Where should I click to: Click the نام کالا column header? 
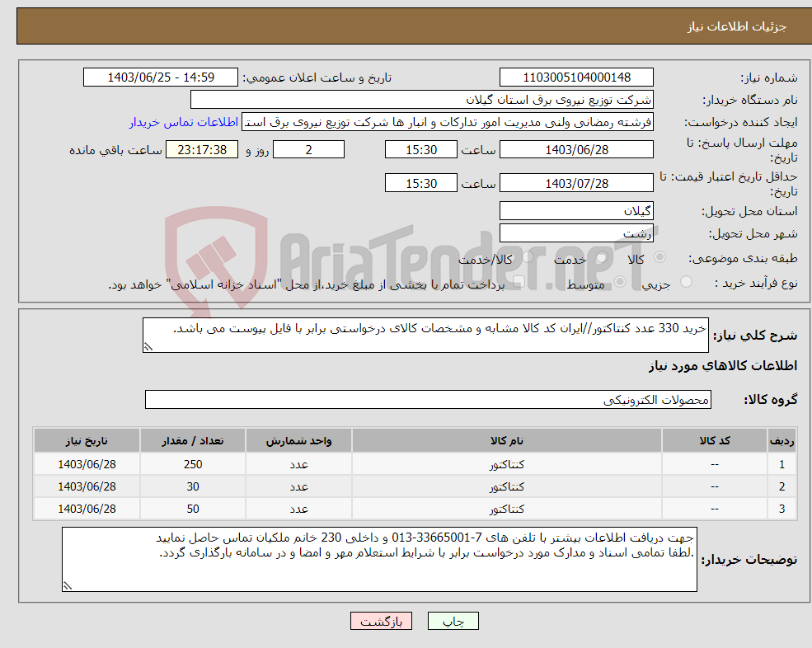pos(507,441)
